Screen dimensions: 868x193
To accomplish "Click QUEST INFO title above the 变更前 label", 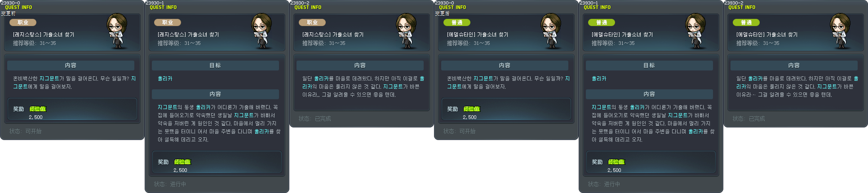I will coord(18,8).
